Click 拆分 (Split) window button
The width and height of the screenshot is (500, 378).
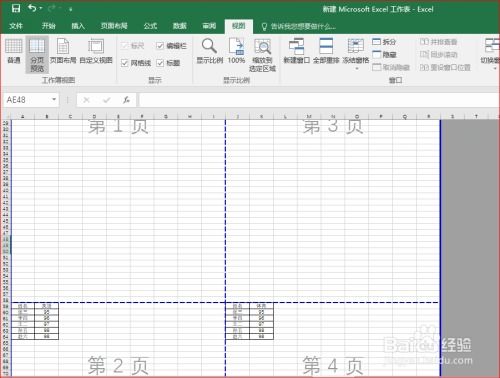384,42
